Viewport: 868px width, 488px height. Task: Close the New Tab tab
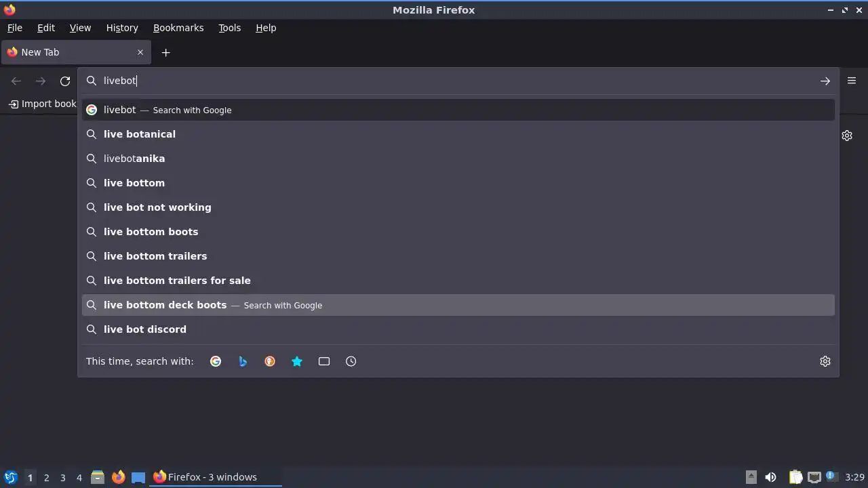pos(140,52)
